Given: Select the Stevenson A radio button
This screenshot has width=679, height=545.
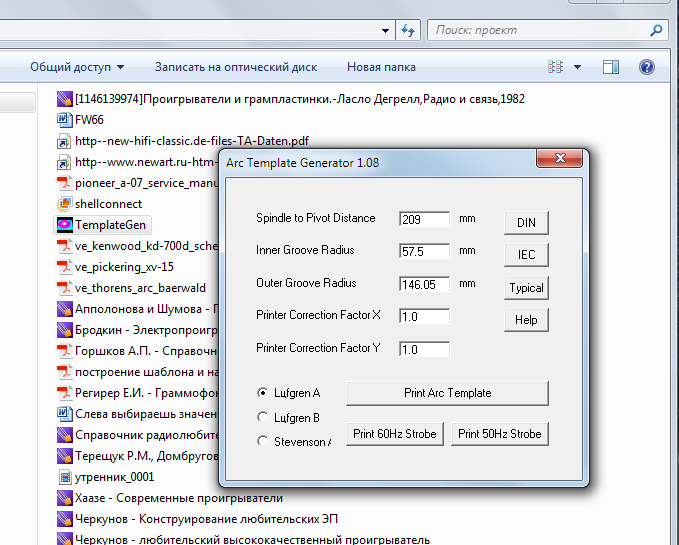Looking at the screenshot, I should click(263, 441).
